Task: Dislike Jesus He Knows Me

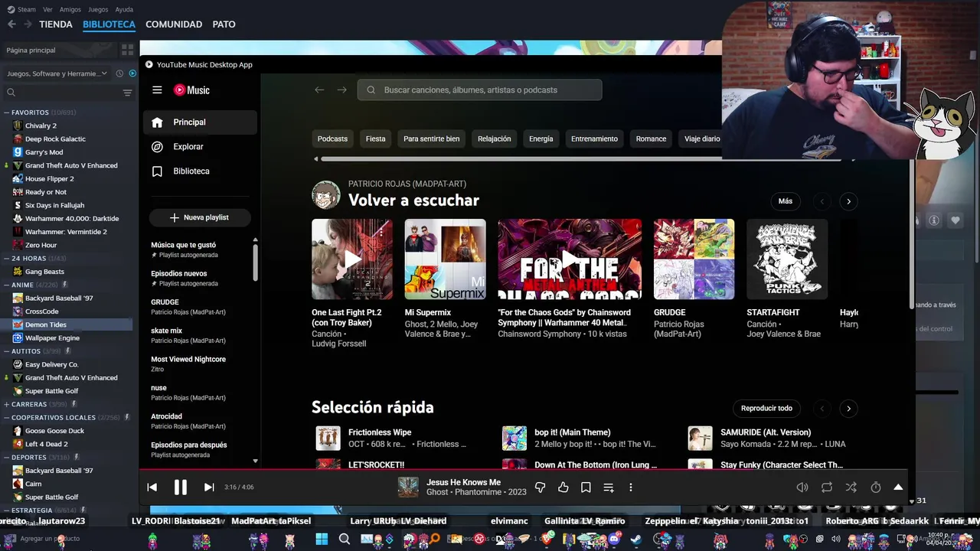Action: (540, 487)
